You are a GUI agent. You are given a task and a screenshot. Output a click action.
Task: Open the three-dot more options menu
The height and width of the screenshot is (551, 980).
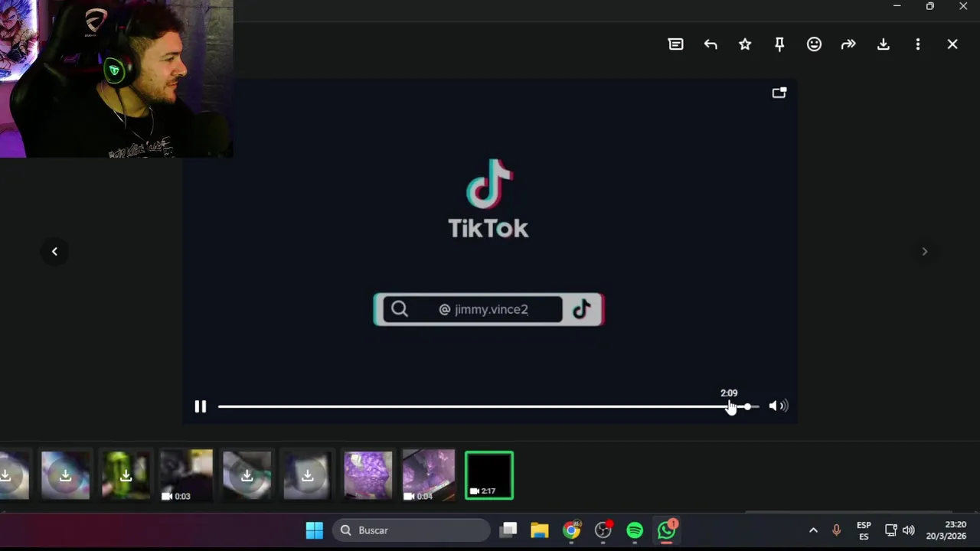[x=917, y=44]
